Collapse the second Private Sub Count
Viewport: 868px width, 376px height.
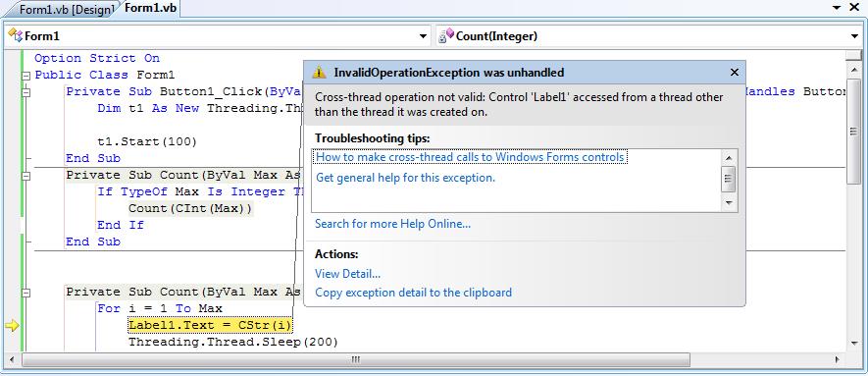pos(26,293)
